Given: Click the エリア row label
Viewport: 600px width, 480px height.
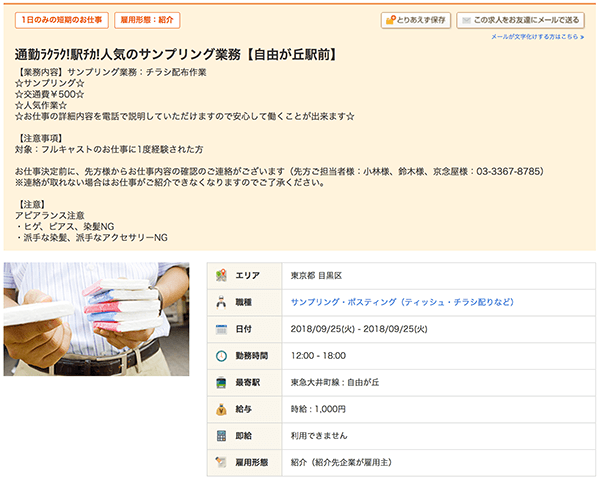Looking at the screenshot, I should [x=248, y=276].
